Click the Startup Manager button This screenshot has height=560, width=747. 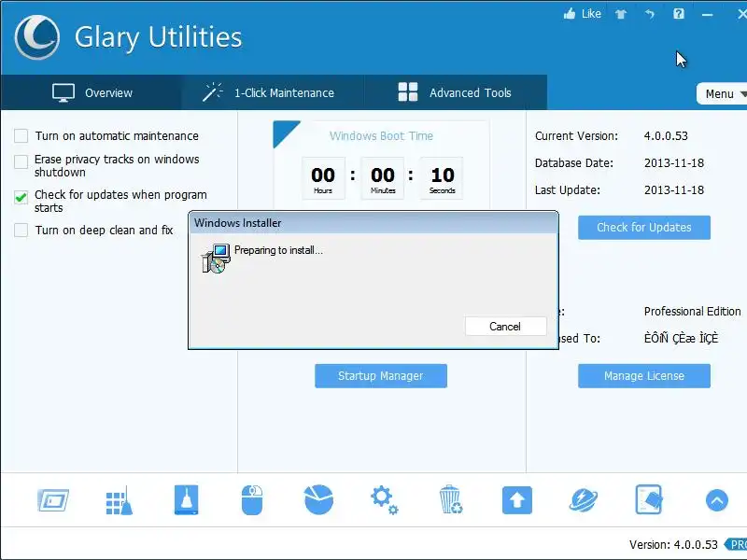pos(381,376)
